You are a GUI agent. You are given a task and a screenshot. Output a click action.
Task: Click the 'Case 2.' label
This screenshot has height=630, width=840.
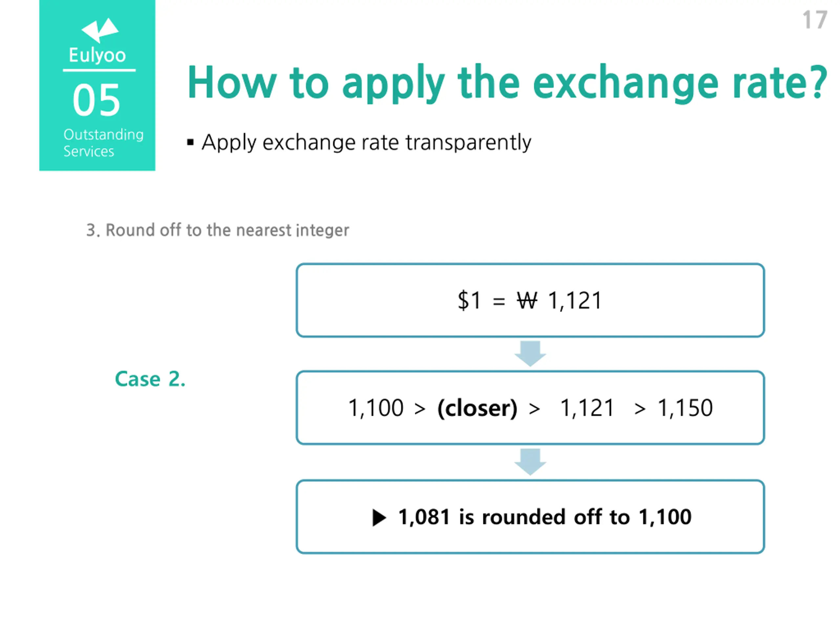150,379
